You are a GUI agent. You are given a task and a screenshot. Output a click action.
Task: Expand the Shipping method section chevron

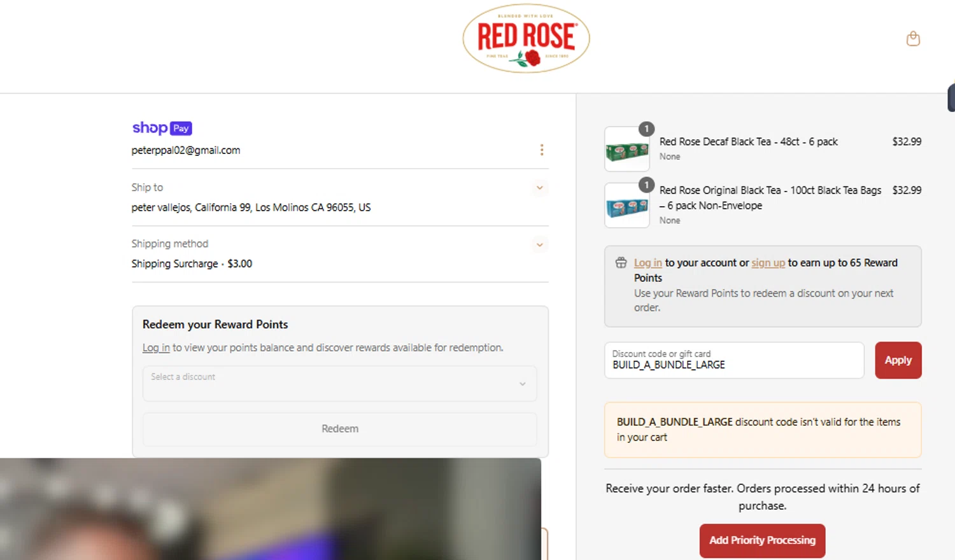click(539, 244)
